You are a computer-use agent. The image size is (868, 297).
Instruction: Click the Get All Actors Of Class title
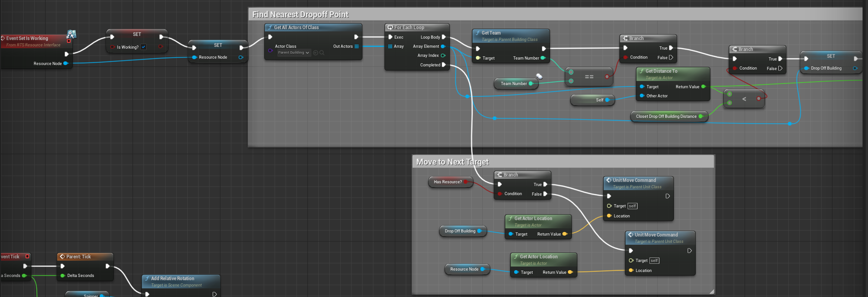[296, 27]
